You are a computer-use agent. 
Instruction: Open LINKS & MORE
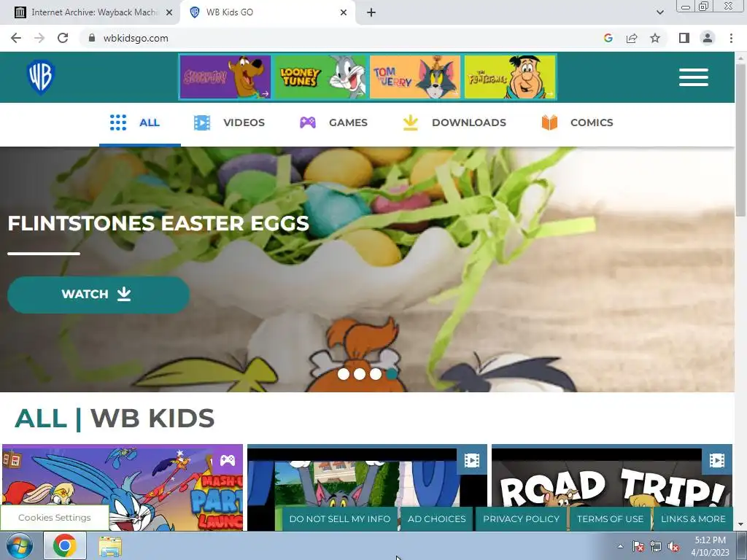point(693,519)
